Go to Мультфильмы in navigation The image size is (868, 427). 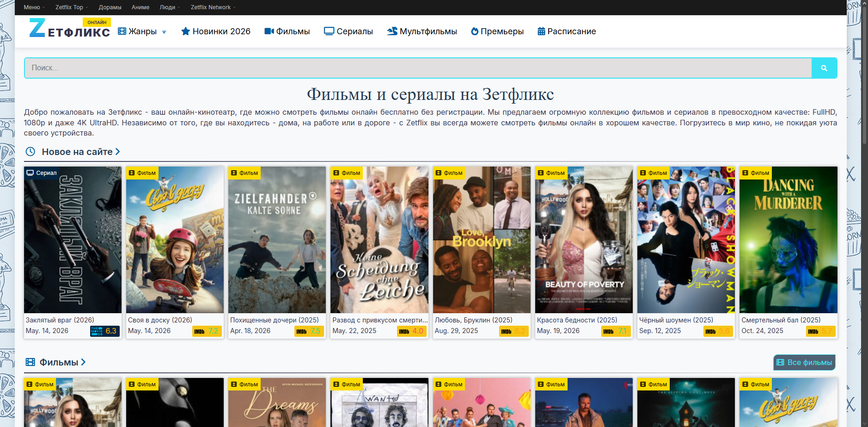coord(422,31)
